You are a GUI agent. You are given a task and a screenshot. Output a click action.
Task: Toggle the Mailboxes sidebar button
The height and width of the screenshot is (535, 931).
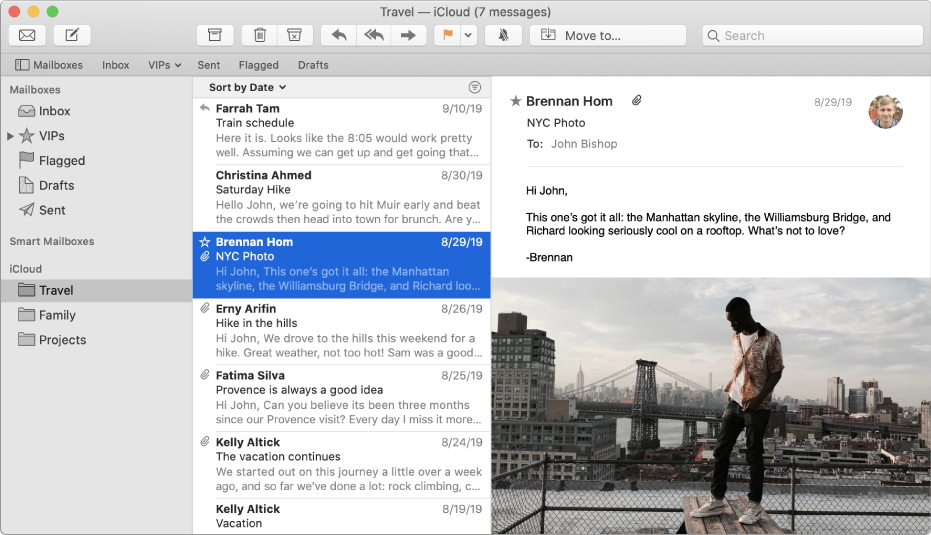click(x=49, y=65)
